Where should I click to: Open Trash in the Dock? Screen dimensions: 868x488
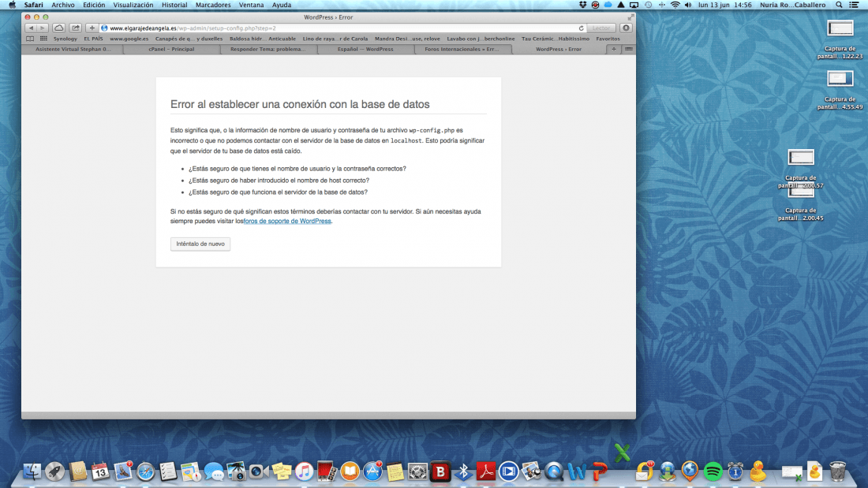[x=837, y=471]
